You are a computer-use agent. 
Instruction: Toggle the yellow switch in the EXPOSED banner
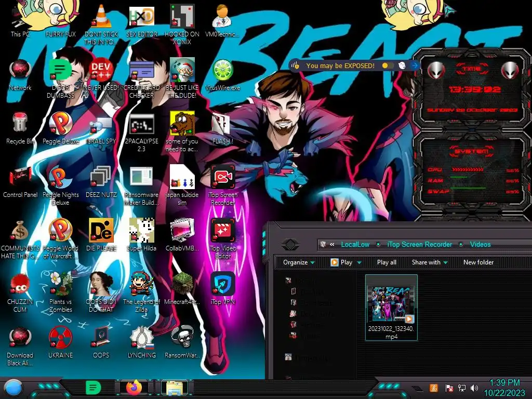pos(388,65)
